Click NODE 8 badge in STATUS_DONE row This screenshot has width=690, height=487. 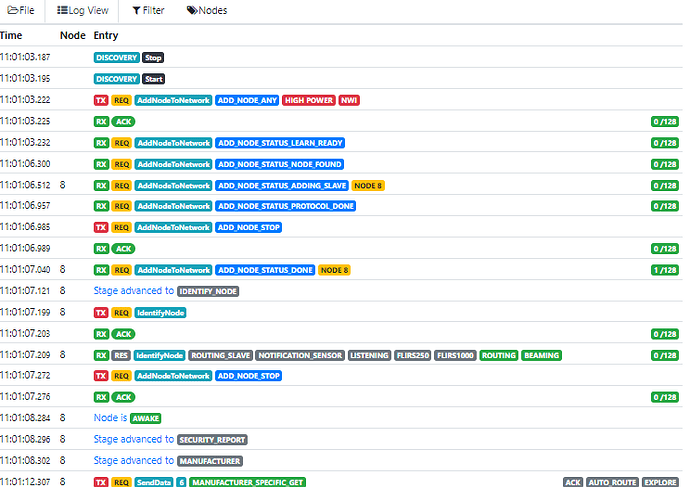334,270
